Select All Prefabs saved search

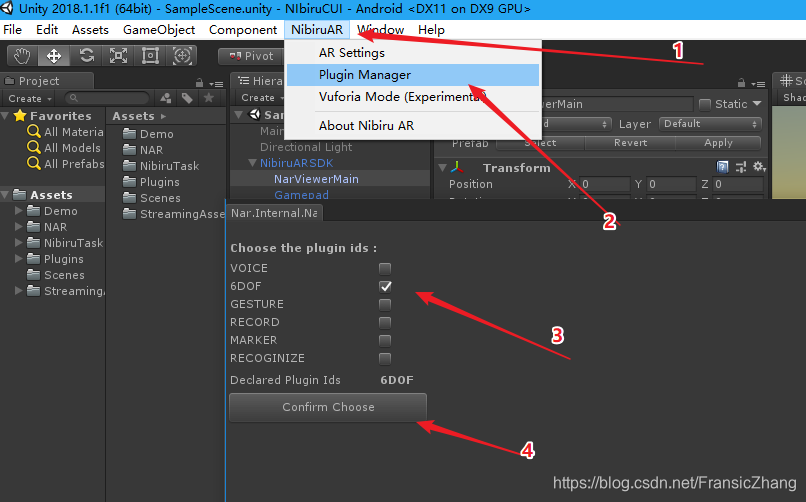[65, 164]
